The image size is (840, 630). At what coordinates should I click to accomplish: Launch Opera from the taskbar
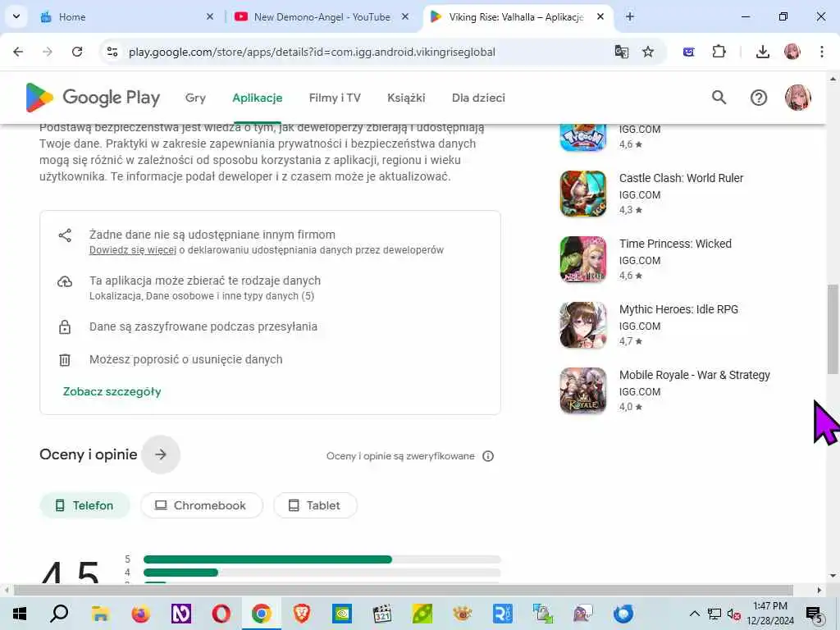click(221, 614)
